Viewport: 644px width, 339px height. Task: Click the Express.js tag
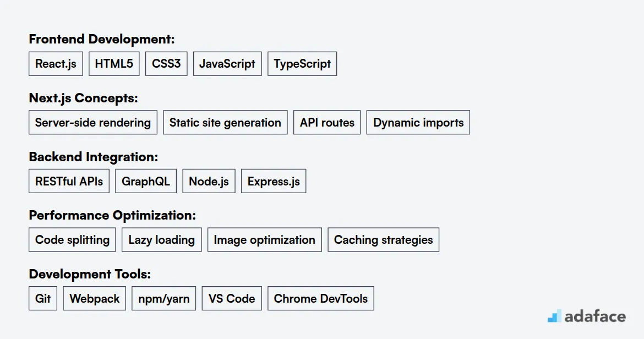(x=274, y=181)
